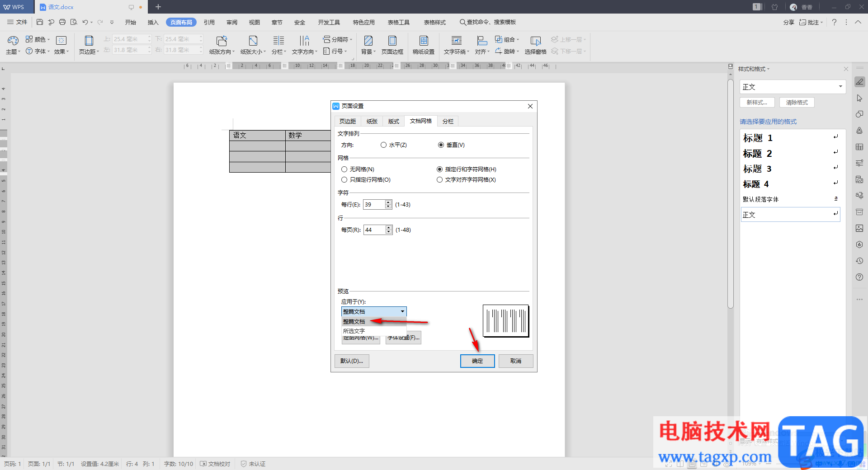
Task: Click the selection cursor icon in sidebar
Action: coord(859,98)
